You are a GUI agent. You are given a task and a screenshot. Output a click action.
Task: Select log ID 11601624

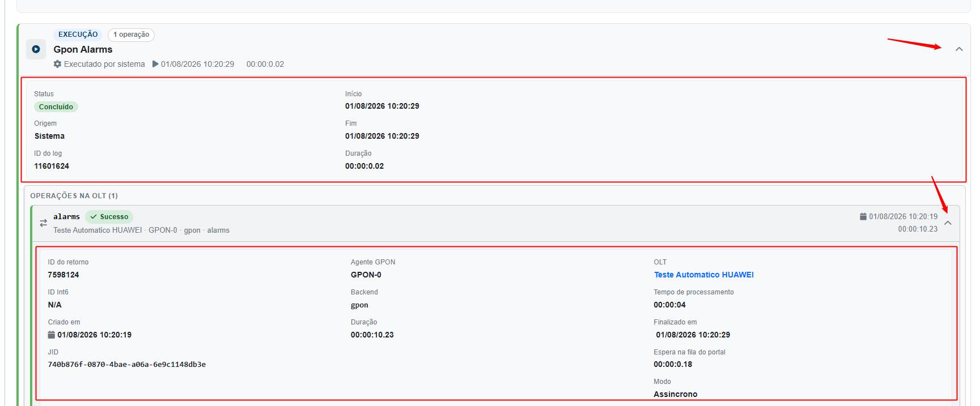pos(52,166)
